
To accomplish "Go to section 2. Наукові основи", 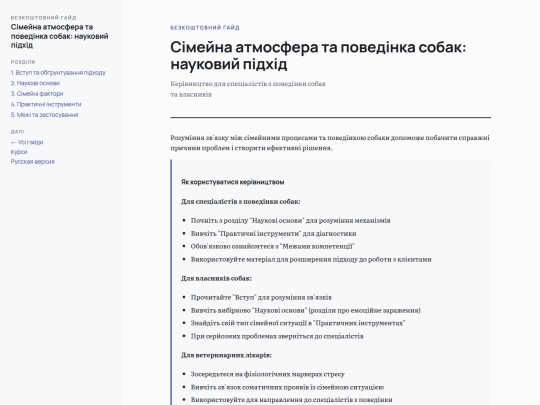I will coord(35,83).
